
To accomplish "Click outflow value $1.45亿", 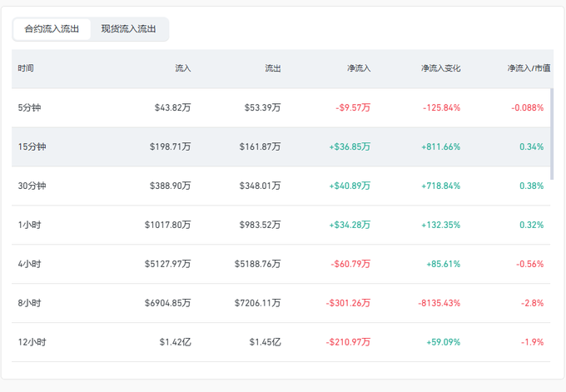I will (x=265, y=342).
